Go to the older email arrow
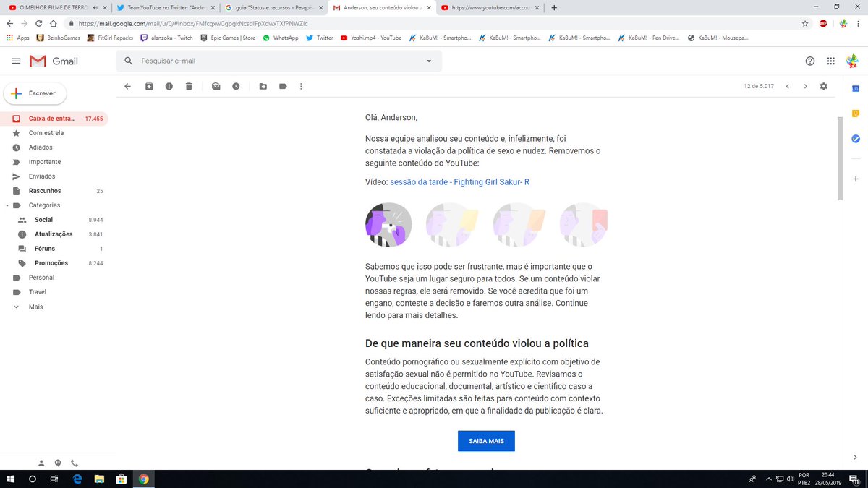The width and height of the screenshot is (868, 488). tap(806, 86)
